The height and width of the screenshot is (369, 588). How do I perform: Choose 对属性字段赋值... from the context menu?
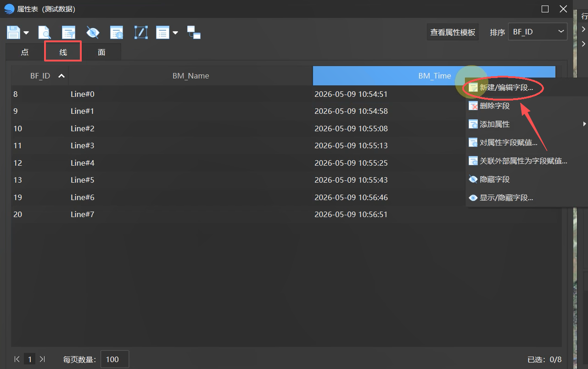pos(508,143)
